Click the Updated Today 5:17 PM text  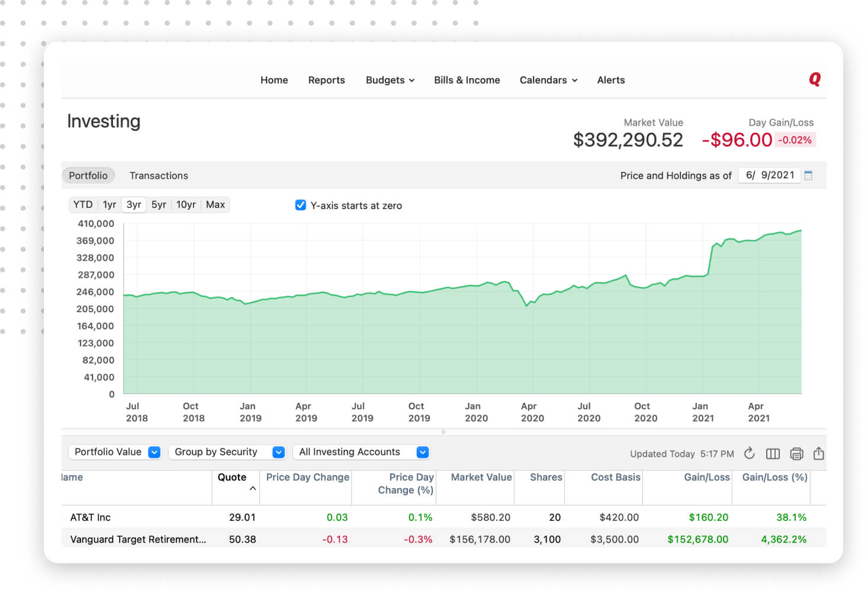click(681, 454)
